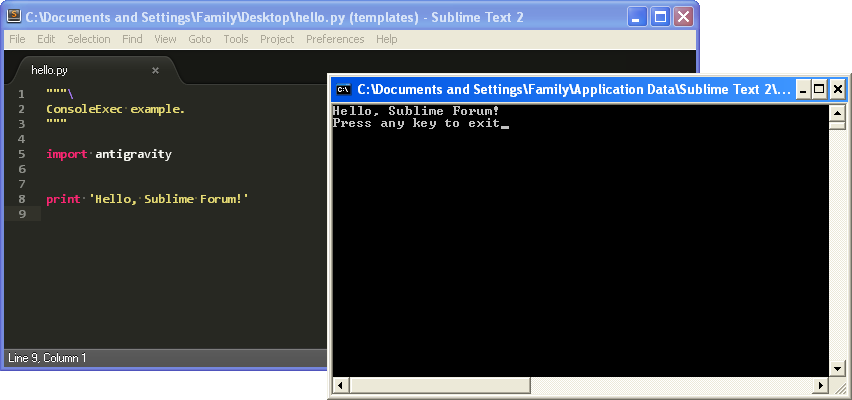The image size is (852, 400).
Task: Click line number 8 in the gutter
Action: click(x=21, y=199)
